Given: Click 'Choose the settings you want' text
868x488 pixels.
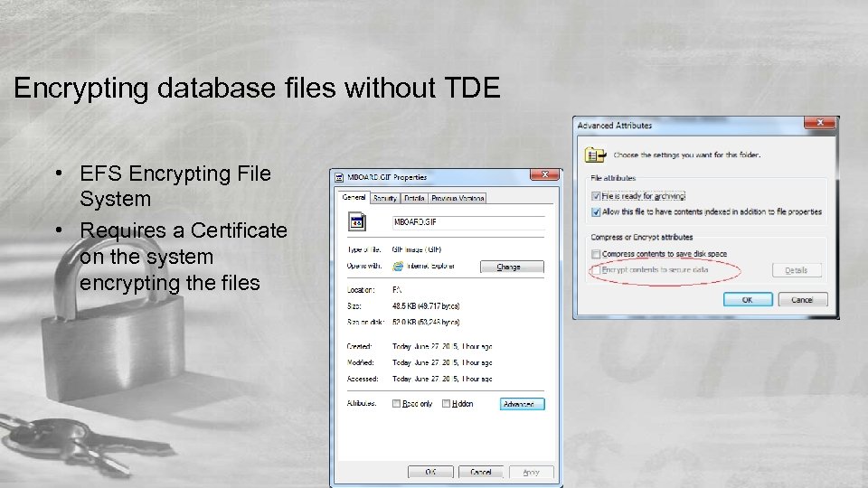Looking at the screenshot, I should (686, 155).
